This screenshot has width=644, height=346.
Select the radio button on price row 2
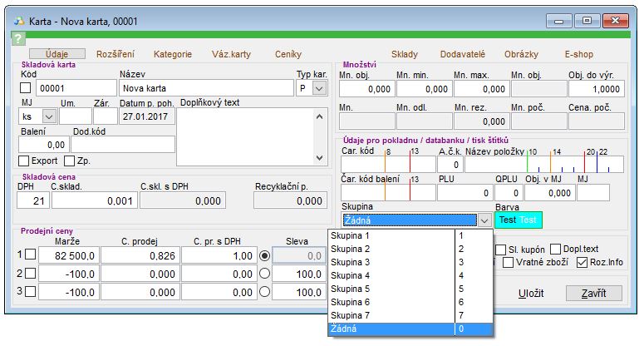[264, 274]
